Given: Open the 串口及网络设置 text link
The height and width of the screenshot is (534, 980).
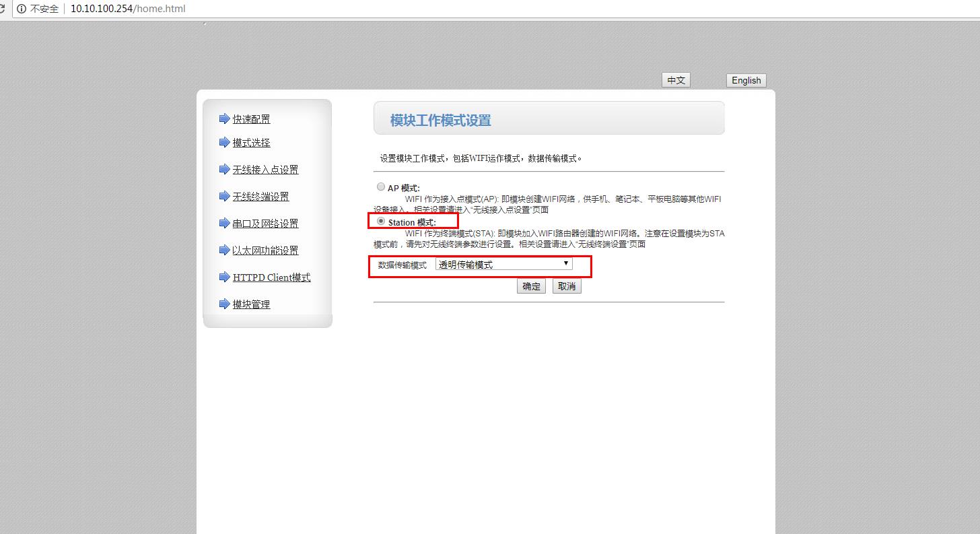Looking at the screenshot, I should point(265,224).
